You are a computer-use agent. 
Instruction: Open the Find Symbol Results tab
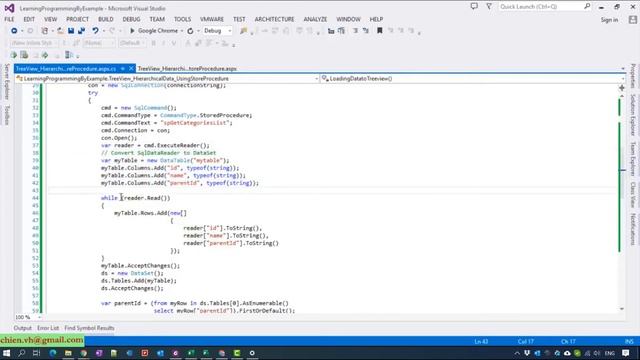pos(89,328)
